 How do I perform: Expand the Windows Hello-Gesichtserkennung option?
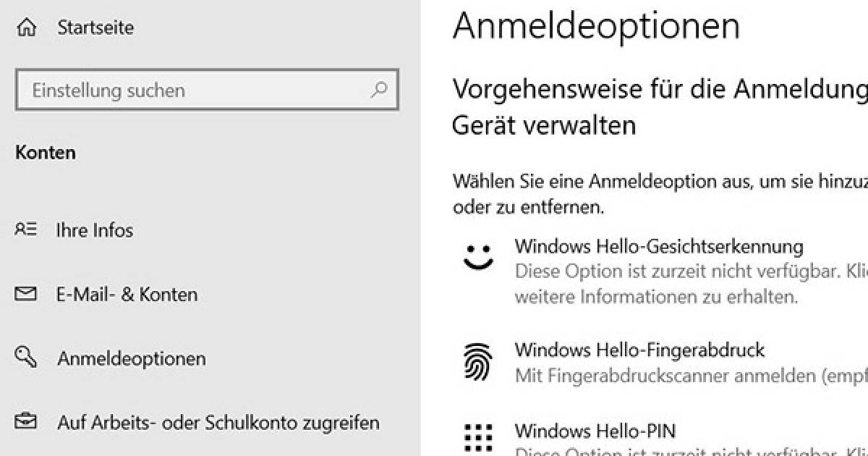pyautogui.click(x=659, y=246)
